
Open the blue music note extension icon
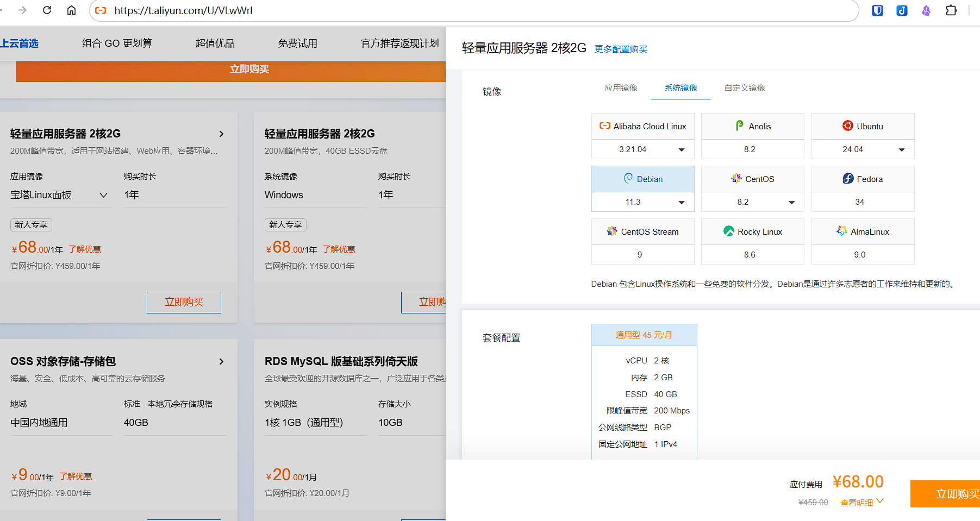[x=902, y=10]
